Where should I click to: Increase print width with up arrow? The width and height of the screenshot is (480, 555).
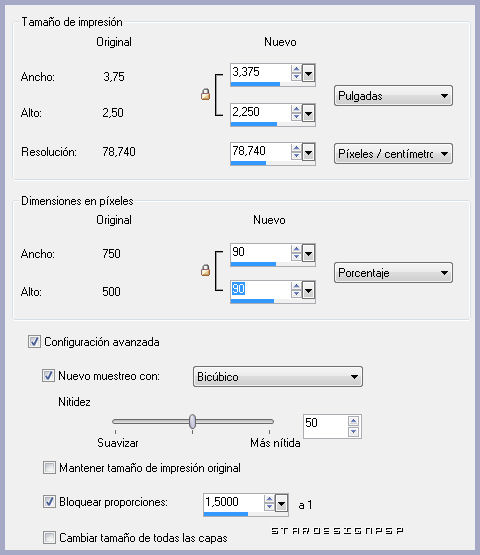[x=296, y=69]
